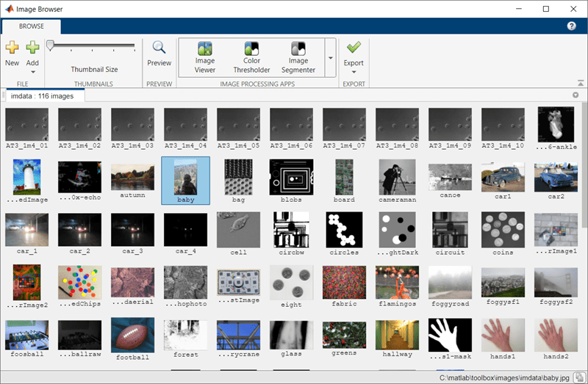Select the football image thumbnail
The height and width of the screenshot is (384, 588).
(x=132, y=335)
